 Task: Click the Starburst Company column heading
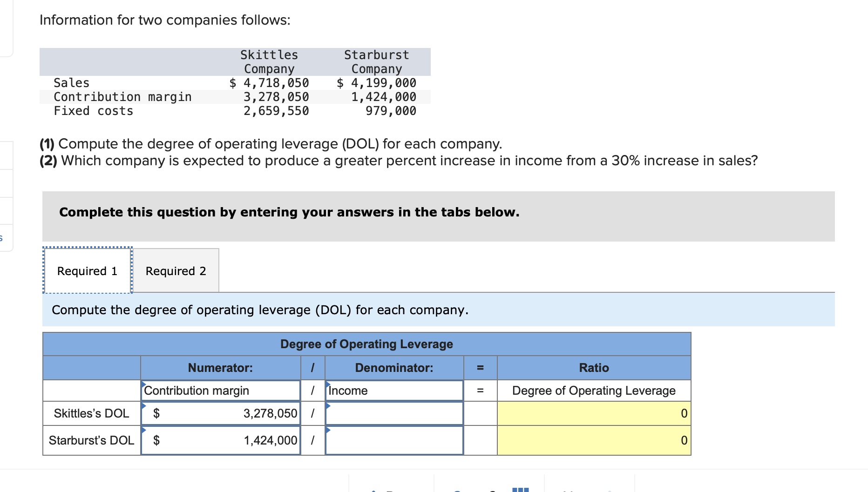[376, 62]
